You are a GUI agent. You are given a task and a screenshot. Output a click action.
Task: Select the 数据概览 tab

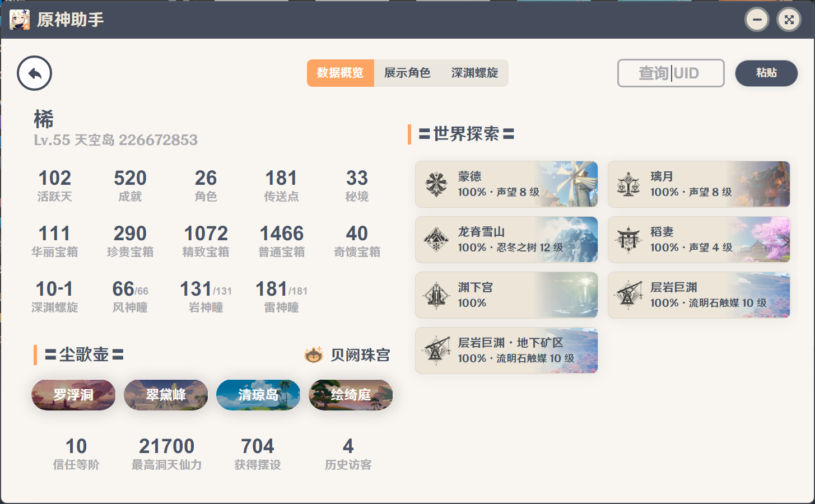340,73
